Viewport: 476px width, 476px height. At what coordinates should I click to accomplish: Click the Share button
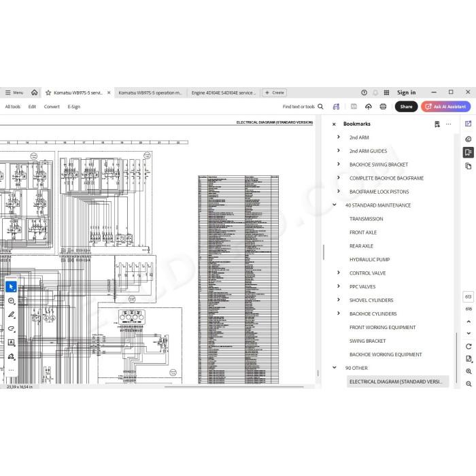[406, 107]
